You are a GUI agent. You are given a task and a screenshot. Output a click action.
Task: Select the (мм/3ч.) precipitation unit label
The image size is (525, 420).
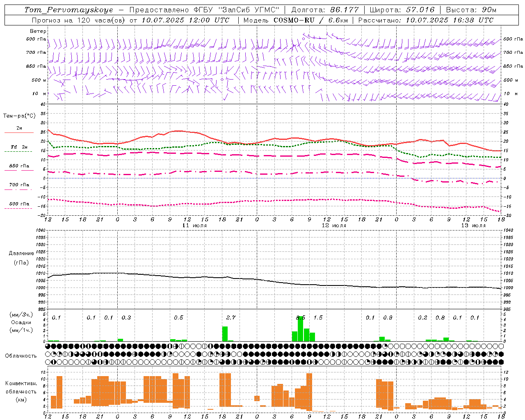click(x=21, y=315)
